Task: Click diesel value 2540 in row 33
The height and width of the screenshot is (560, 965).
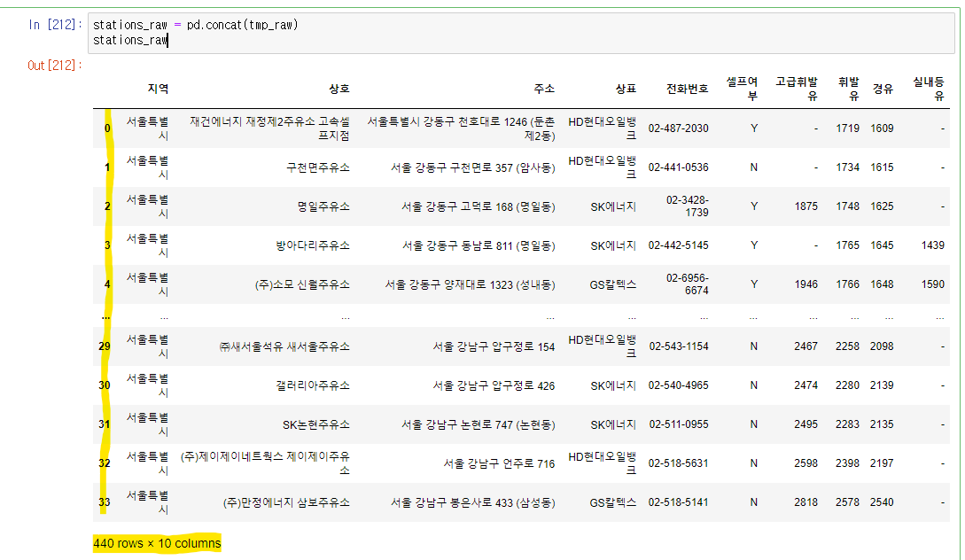Action: [x=882, y=502]
